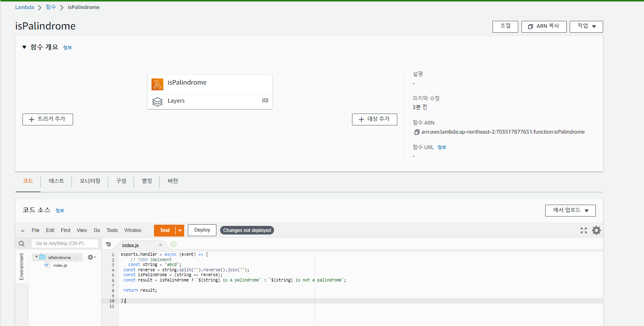Select the 코드 tab
This screenshot has height=326, width=644.
28,181
